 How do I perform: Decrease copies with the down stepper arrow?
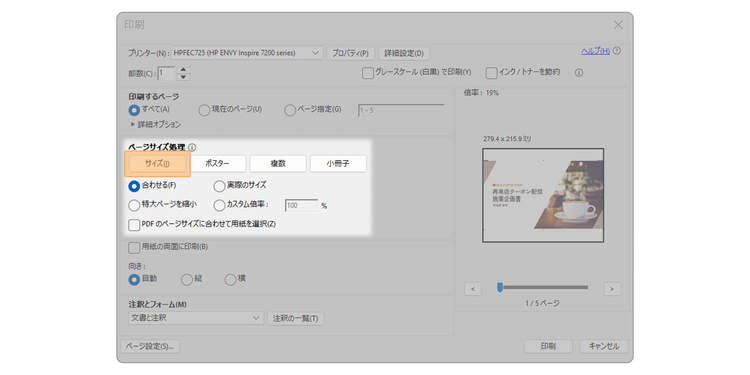[184, 77]
